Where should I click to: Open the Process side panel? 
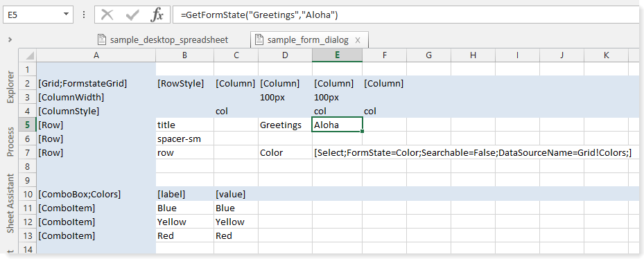click(10, 141)
